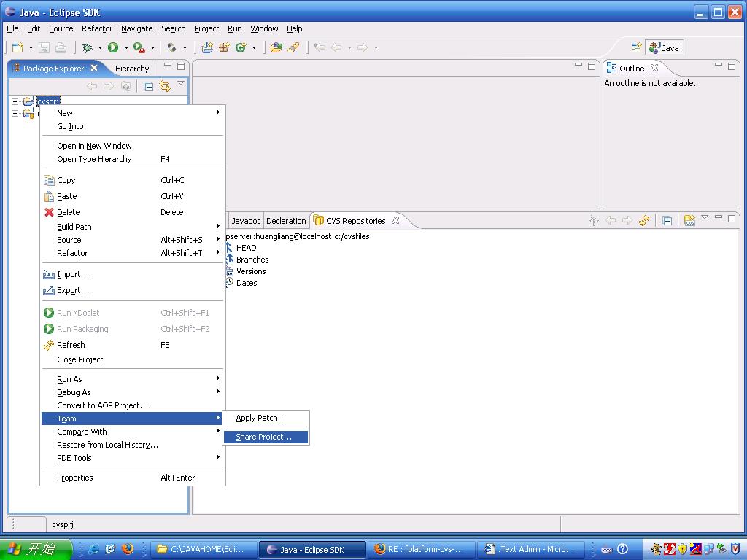Click the Open Type toolbar icon
Screen dimensions: 747x560
pyautogui.click(x=276, y=47)
